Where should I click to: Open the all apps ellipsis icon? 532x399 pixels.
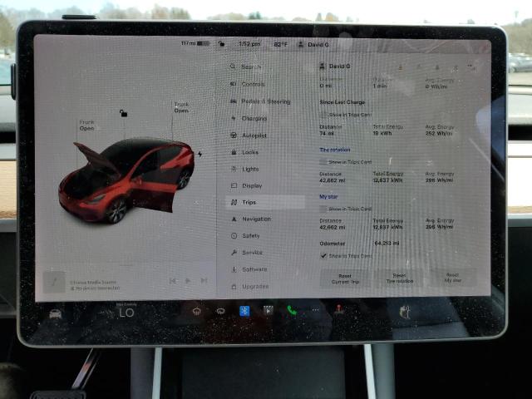[316, 310]
